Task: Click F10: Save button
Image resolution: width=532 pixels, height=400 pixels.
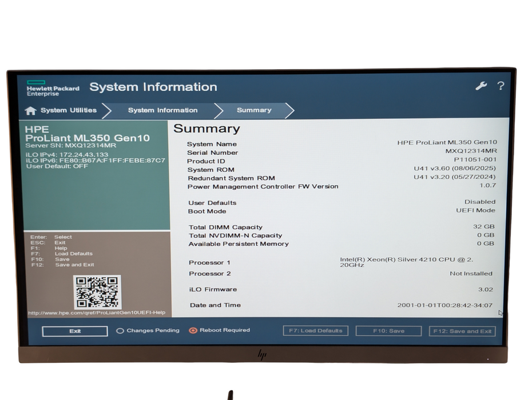Action: point(388,331)
